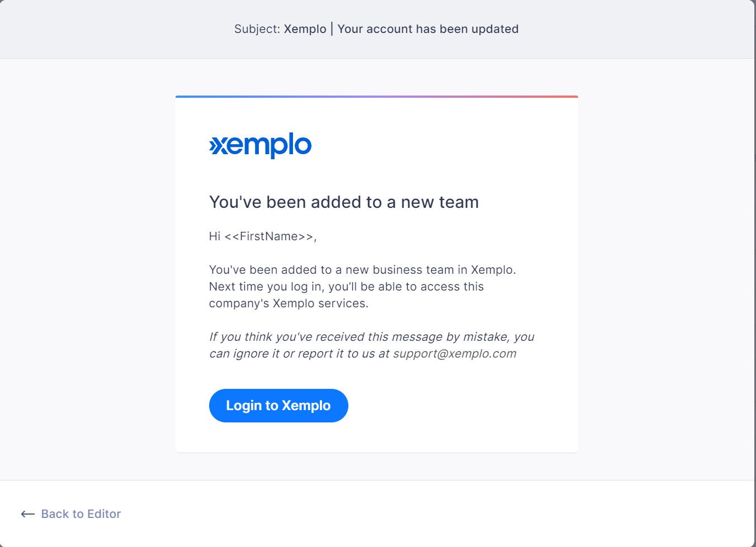The height and width of the screenshot is (547, 756).
Task: Click the support@xemplo.com email address
Action: 455,354
